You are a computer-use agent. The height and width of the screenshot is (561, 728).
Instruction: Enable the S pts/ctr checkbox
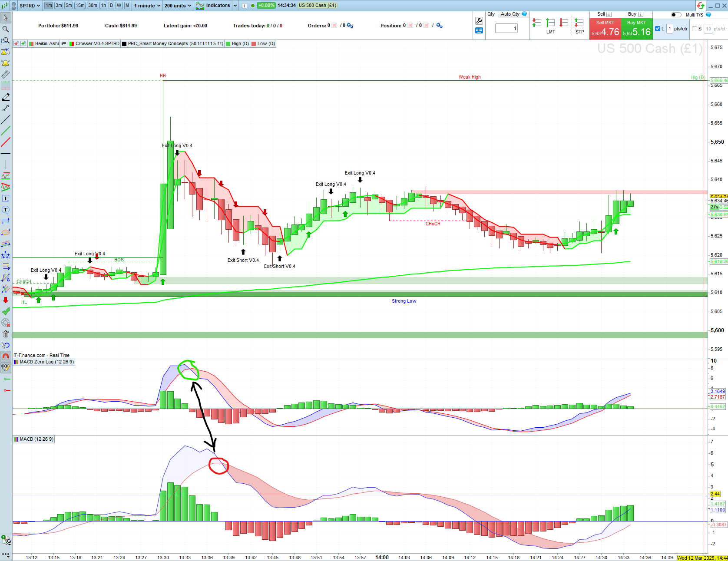tap(695, 29)
